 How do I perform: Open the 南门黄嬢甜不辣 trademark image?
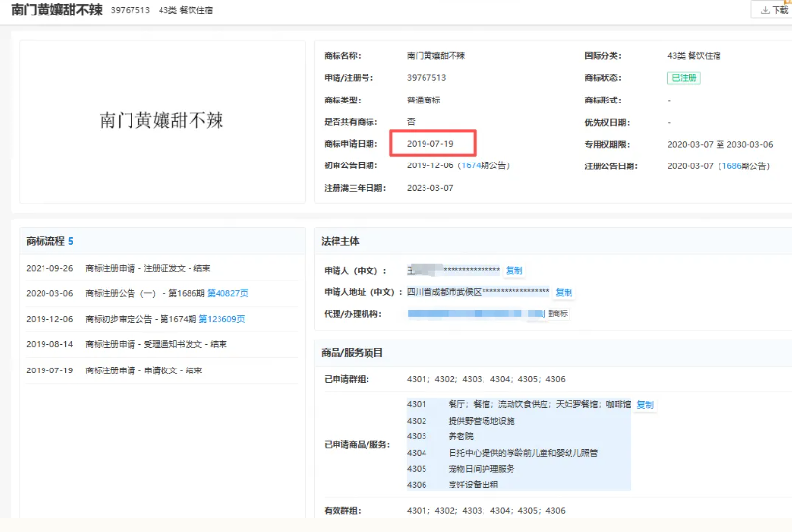[x=161, y=121]
